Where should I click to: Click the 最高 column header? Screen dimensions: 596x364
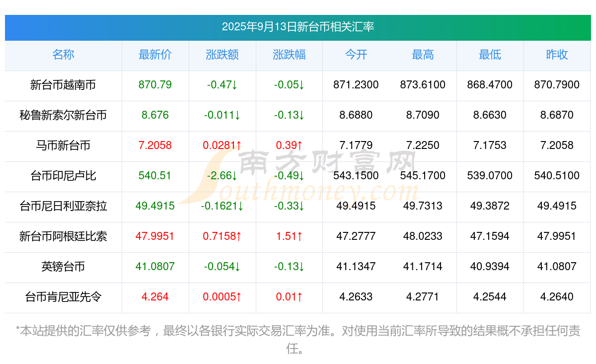423,55
